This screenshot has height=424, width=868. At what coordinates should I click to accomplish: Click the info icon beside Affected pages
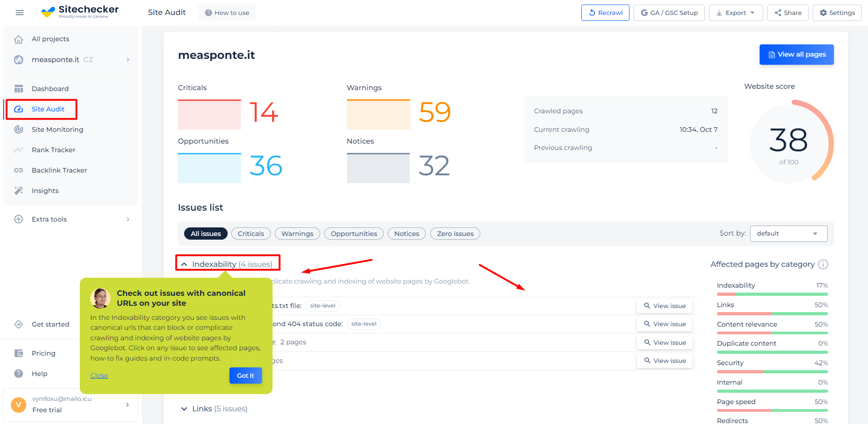point(824,264)
